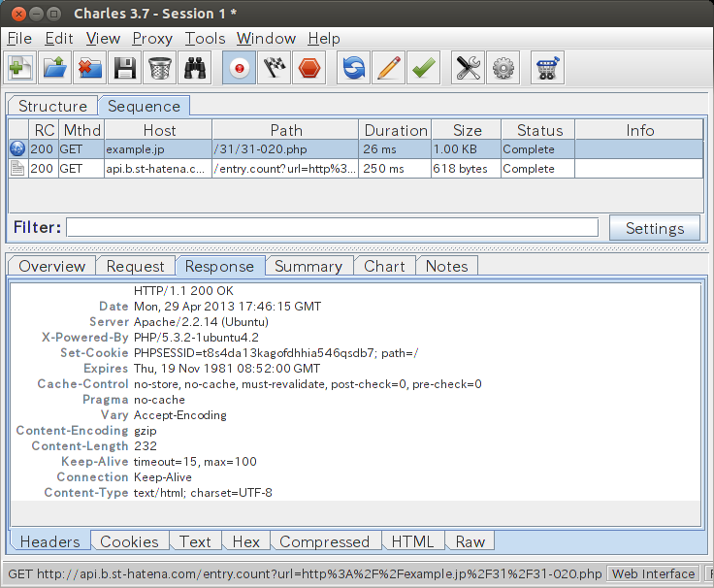Switch to the Hex bottom tab
The image size is (714, 588).
tap(245, 541)
